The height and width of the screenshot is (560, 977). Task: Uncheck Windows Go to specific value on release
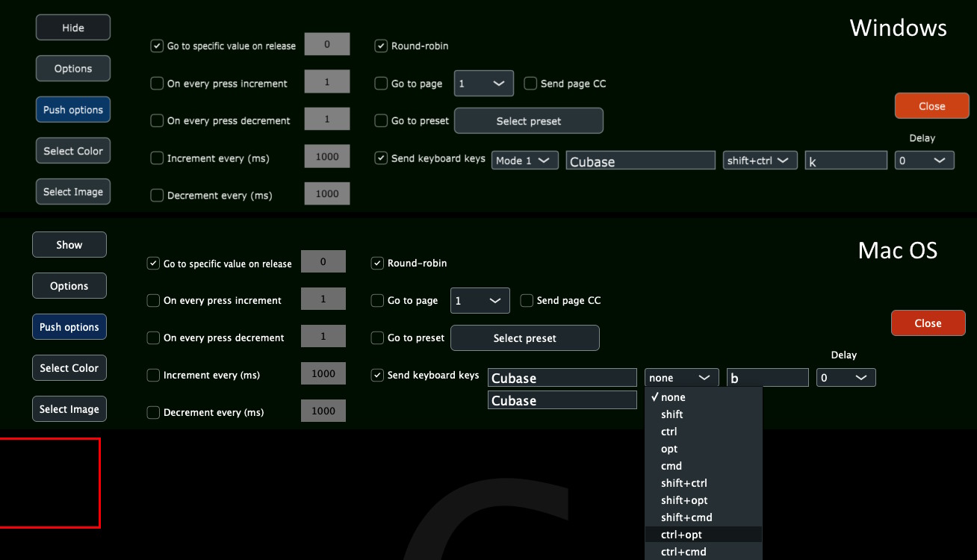pyautogui.click(x=157, y=46)
